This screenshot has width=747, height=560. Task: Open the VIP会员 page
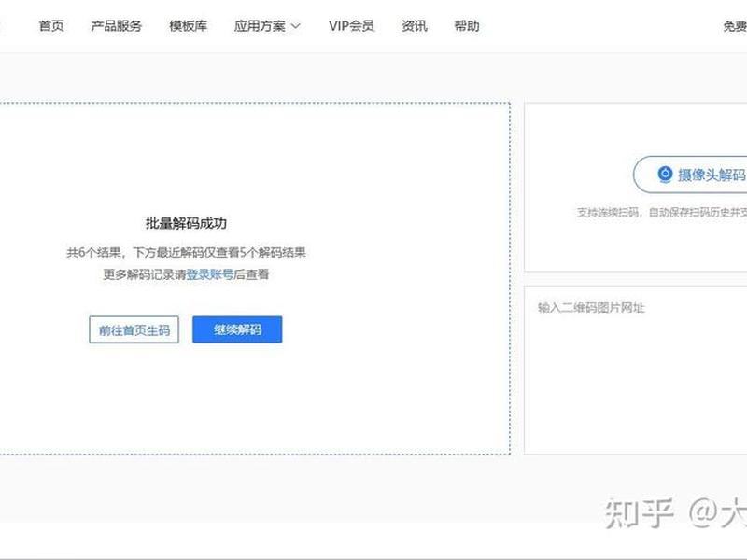point(351,26)
